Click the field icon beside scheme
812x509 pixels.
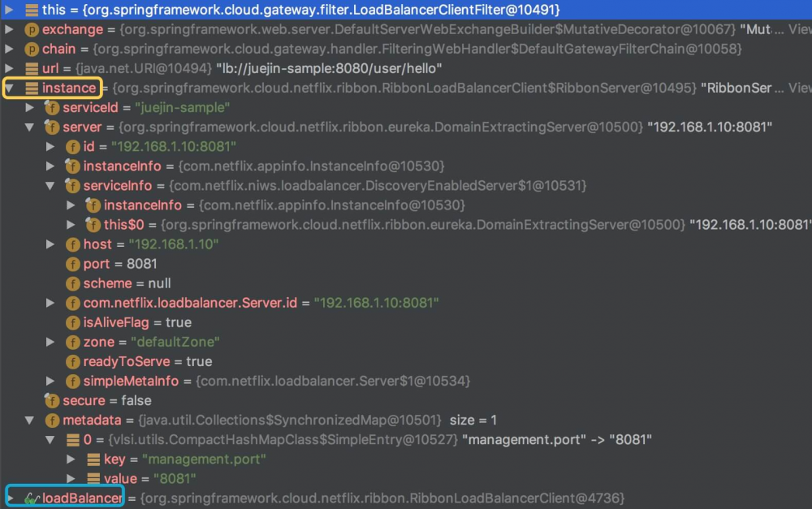tap(72, 284)
